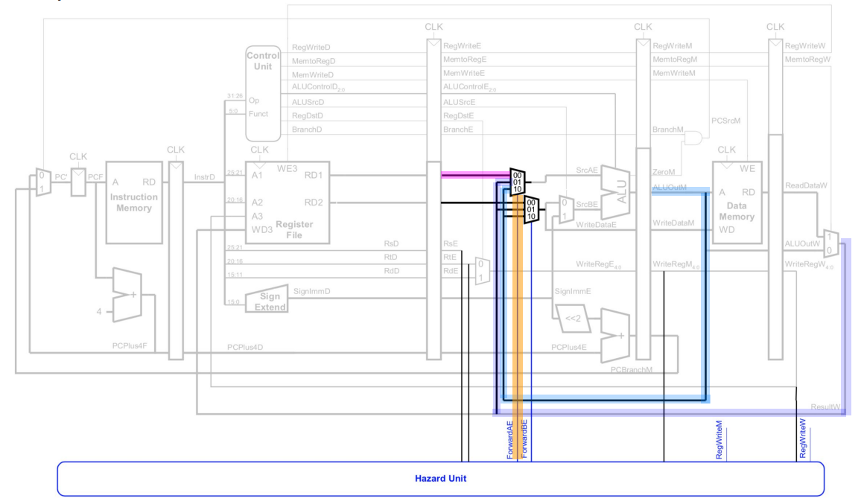Click the ForwardAE signal label

[x=510, y=438]
